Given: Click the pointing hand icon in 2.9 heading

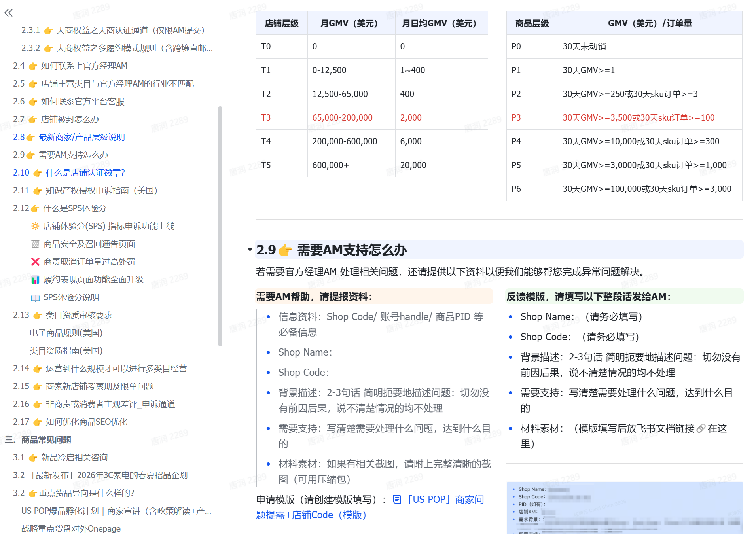Looking at the screenshot, I should tap(285, 250).
